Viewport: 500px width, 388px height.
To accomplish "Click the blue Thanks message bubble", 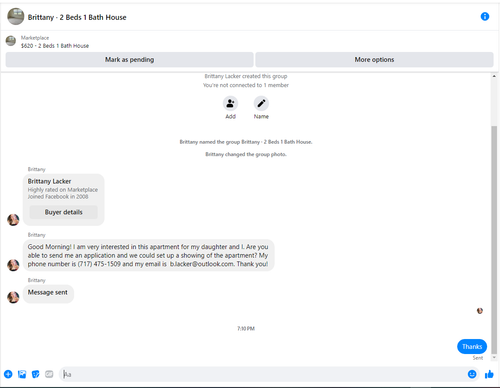I will (x=472, y=347).
